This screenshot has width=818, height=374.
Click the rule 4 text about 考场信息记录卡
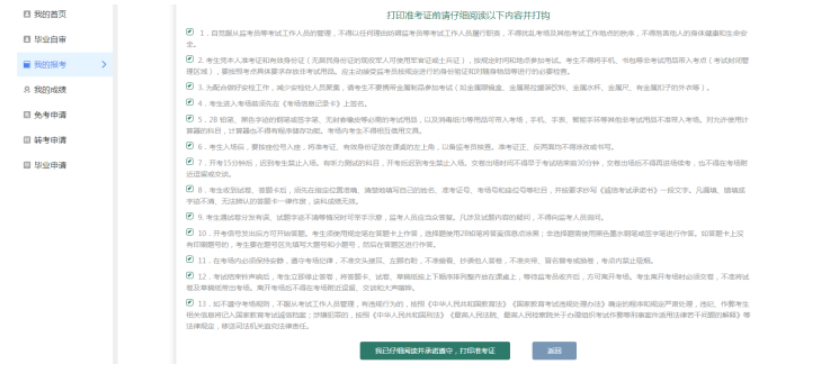coord(282,103)
